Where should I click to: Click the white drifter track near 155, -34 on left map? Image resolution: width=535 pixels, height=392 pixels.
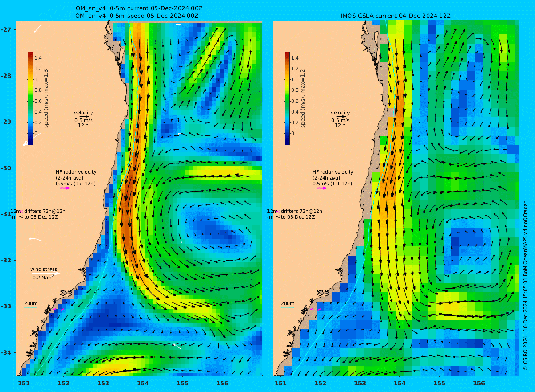click(177, 346)
